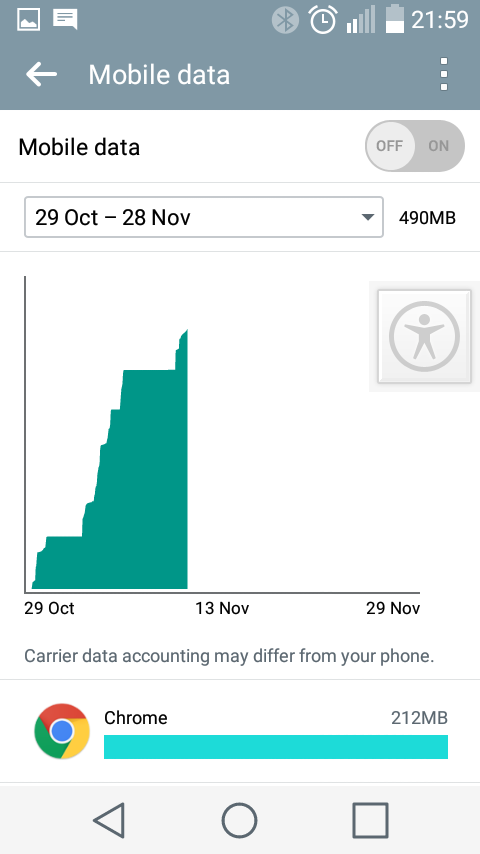Tap the Chrome cyan usage bar
Image resolution: width=480 pixels, height=854 pixels.
tap(276, 747)
